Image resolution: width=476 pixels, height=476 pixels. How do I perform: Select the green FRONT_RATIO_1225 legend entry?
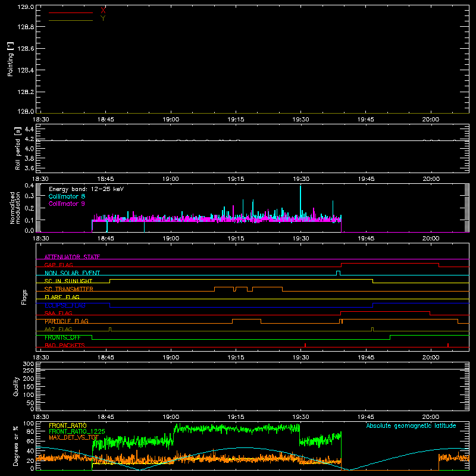tap(77, 431)
